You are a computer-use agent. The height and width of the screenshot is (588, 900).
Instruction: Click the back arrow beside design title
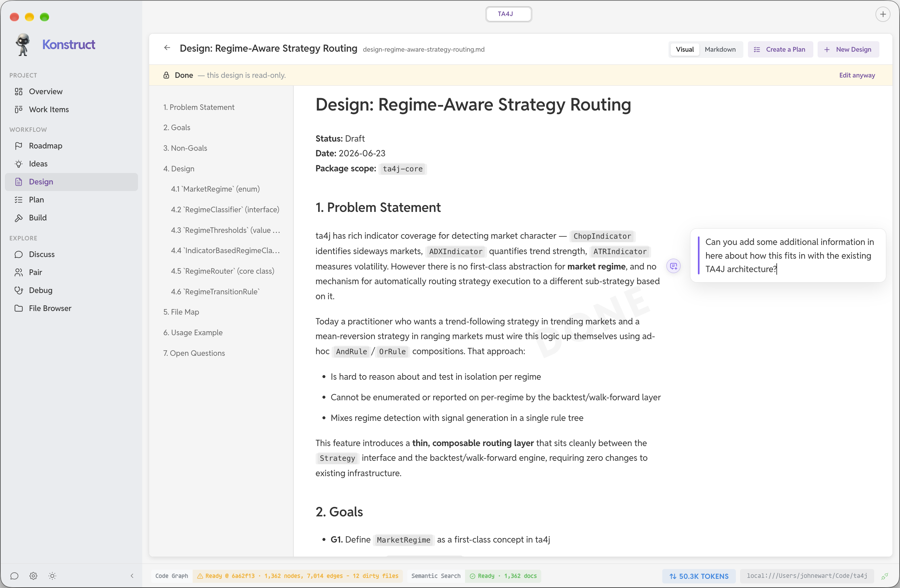[167, 48]
